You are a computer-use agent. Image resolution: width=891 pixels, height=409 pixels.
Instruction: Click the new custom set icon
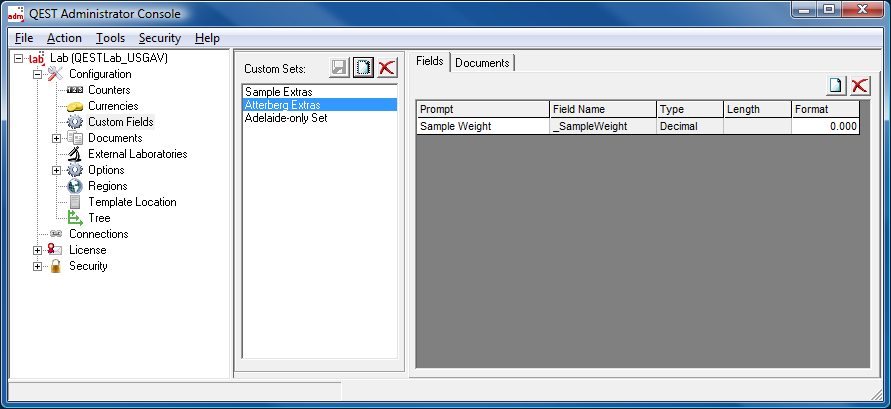pyautogui.click(x=364, y=67)
